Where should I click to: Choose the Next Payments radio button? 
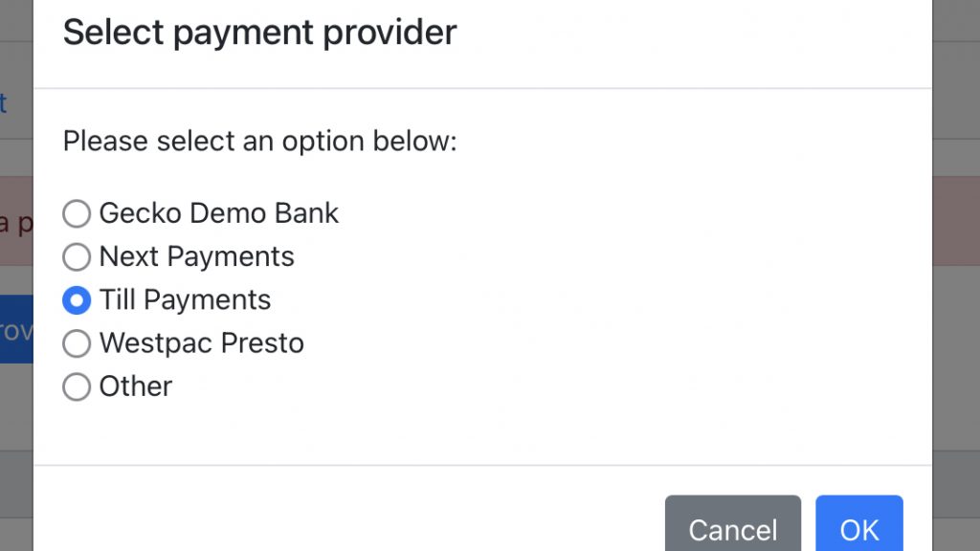[77, 256]
